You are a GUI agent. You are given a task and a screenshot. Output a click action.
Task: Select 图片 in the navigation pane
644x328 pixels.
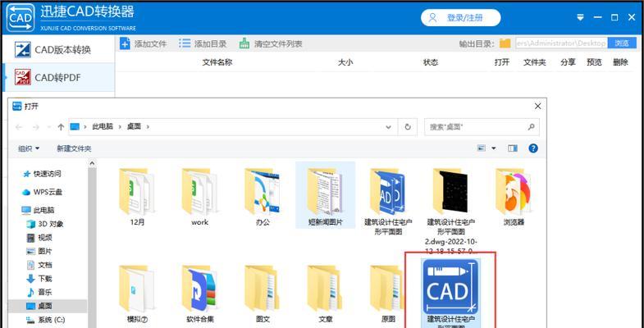(39, 251)
